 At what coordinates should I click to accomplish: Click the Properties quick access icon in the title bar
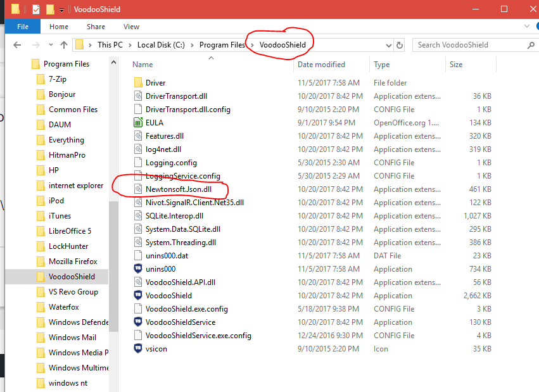pyautogui.click(x=35, y=9)
